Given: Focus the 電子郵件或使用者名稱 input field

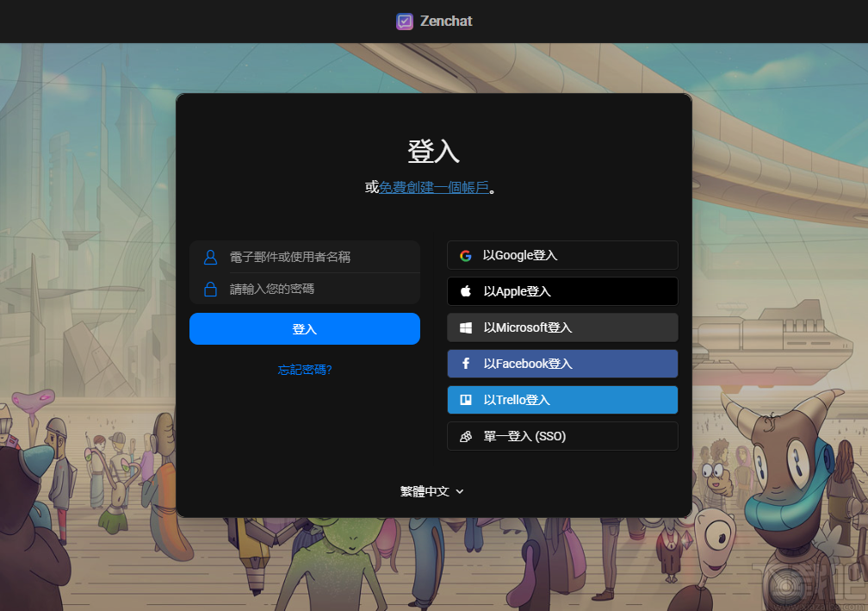Looking at the screenshot, I should click(305, 257).
